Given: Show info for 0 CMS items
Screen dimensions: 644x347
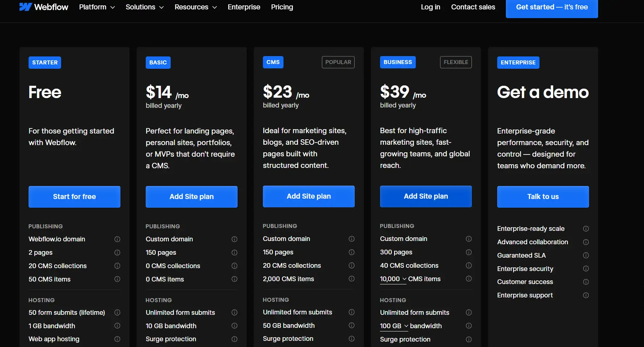Looking at the screenshot, I should 234,279.
